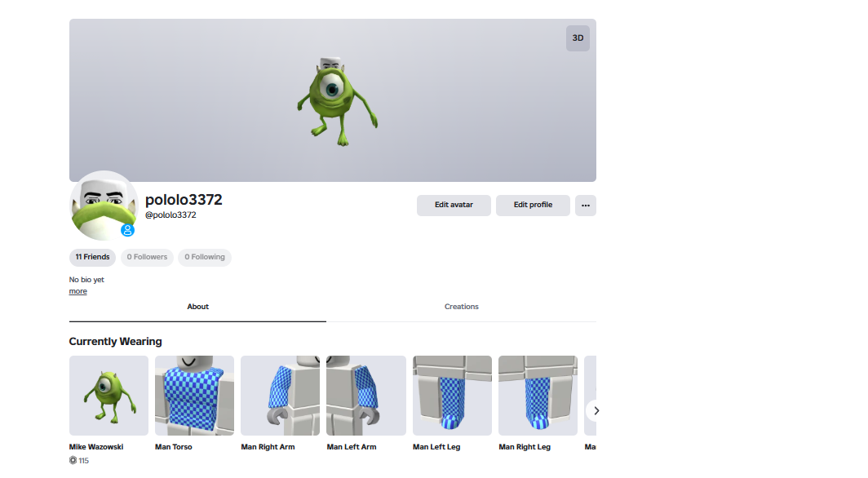868x478 pixels.
Task: Click the Currently Wearing heading
Action: tap(115, 341)
